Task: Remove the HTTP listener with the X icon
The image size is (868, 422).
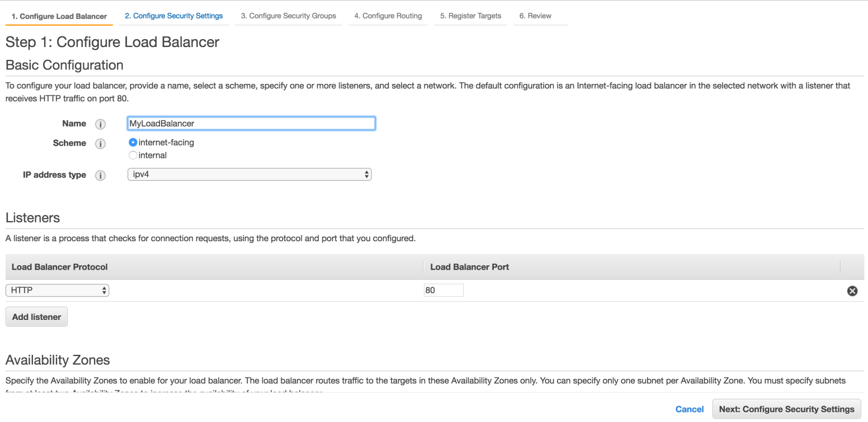Action: pyautogui.click(x=852, y=291)
